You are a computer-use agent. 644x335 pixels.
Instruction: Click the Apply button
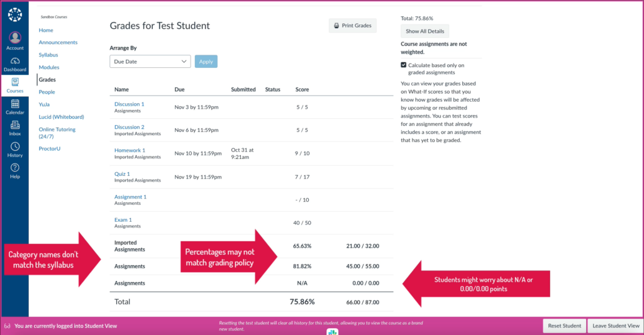(x=206, y=62)
